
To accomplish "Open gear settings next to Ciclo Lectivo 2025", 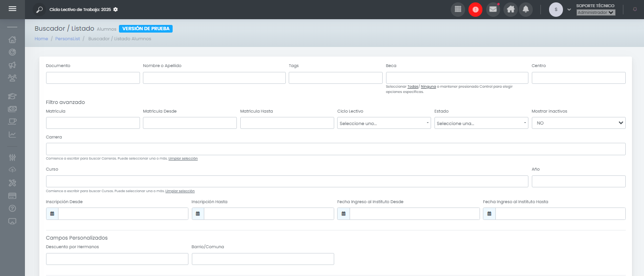I will pyautogui.click(x=116, y=10).
